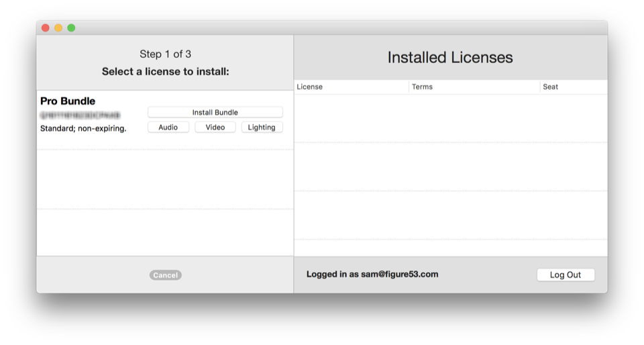
Task: Minimize the window using yellow button
Action: pos(58,28)
